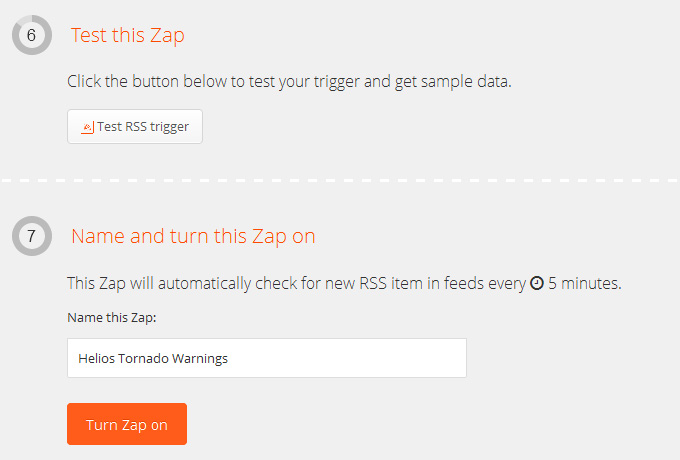The image size is (680, 460).
Task: Select the step 6 circle indicator
Action: 32,35
